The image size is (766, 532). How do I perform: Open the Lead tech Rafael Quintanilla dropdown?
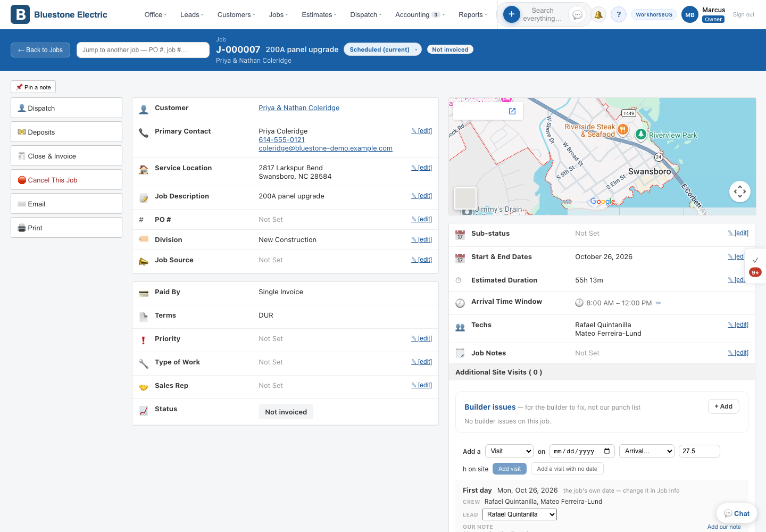[520, 514]
